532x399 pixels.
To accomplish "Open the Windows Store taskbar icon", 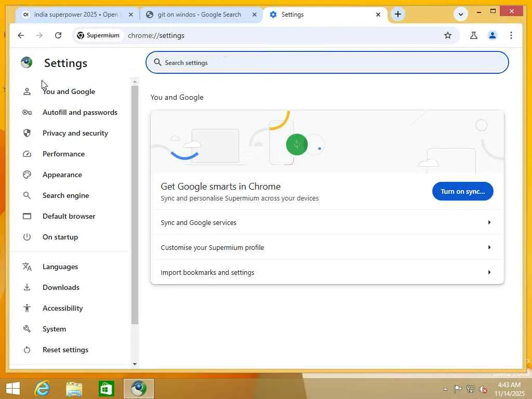I will point(106,389).
